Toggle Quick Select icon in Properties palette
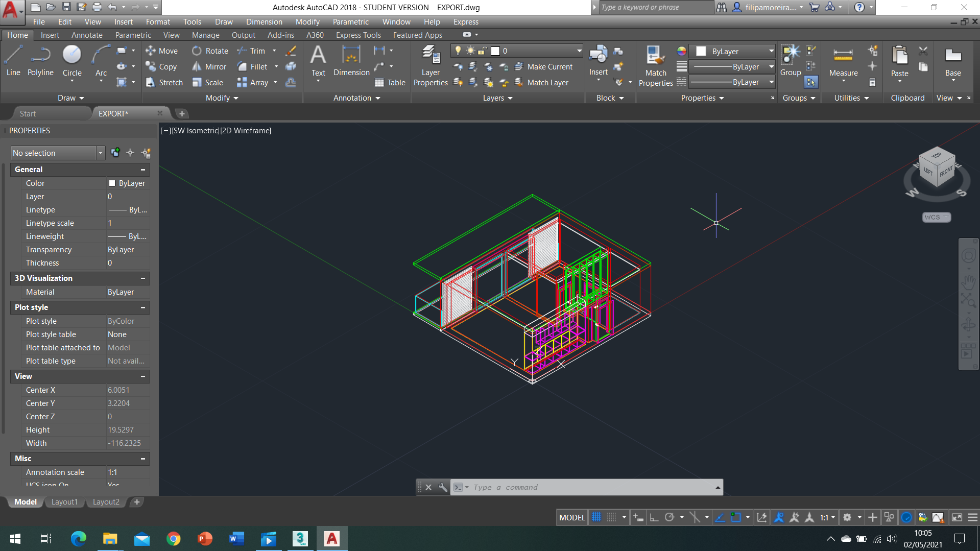Screen dimensions: 980x551 tap(146, 153)
